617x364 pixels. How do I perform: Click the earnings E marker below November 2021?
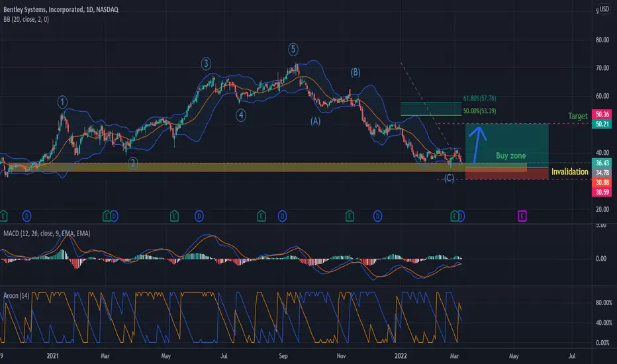coord(350,216)
